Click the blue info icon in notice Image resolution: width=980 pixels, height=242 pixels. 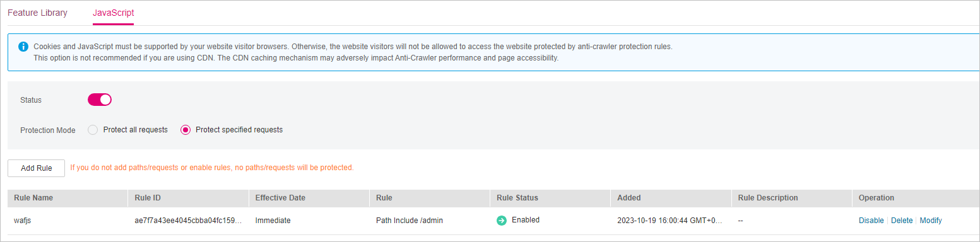click(23, 47)
